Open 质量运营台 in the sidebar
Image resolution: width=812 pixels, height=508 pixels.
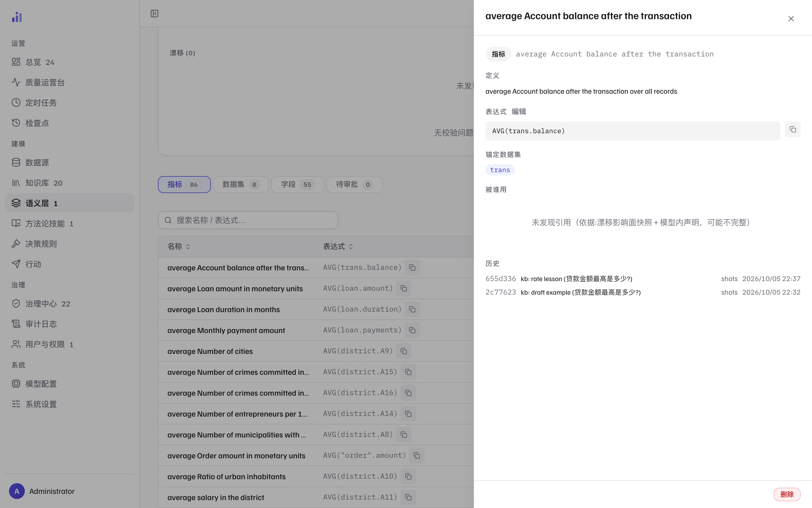[69, 82]
